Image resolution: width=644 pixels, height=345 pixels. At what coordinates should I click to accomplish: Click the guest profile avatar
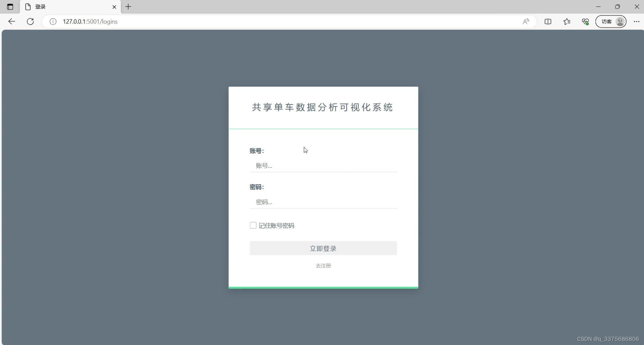[x=620, y=21]
